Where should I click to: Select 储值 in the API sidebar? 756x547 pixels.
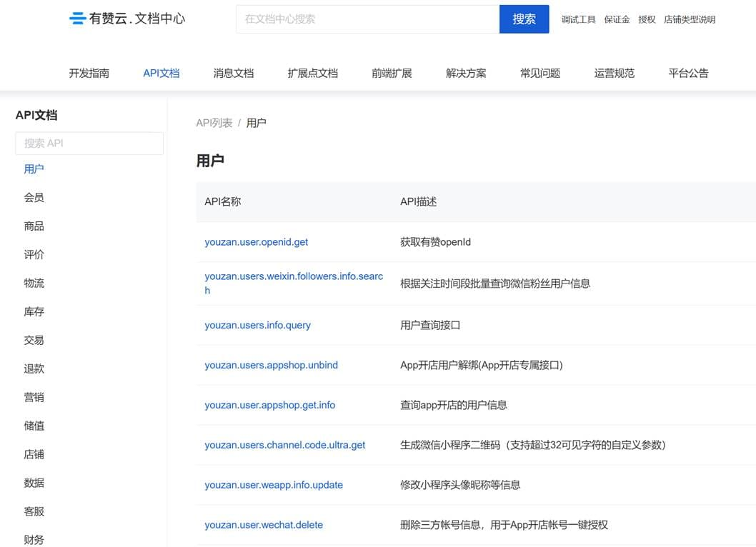(34, 426)
